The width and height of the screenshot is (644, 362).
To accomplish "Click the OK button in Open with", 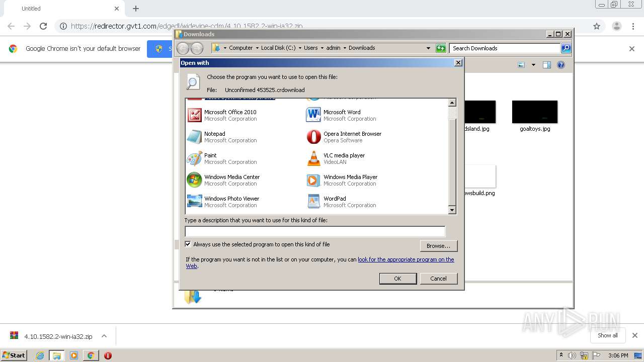I will 397,279.
